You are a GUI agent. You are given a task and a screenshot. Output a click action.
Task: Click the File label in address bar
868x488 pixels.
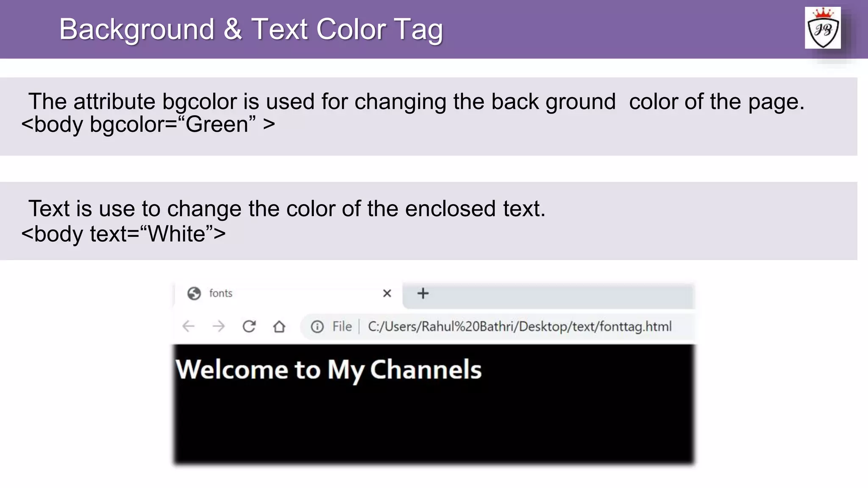[342, 327]
